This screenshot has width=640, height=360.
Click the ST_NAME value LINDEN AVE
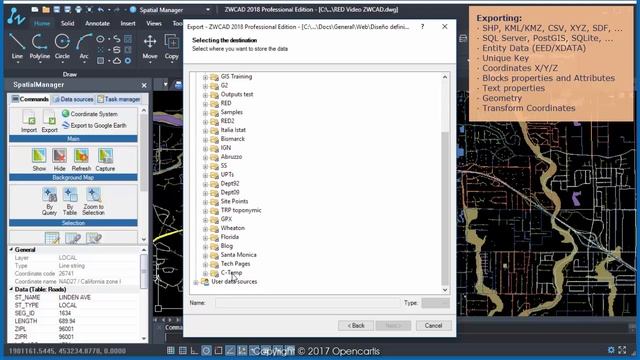pos(74,298)
